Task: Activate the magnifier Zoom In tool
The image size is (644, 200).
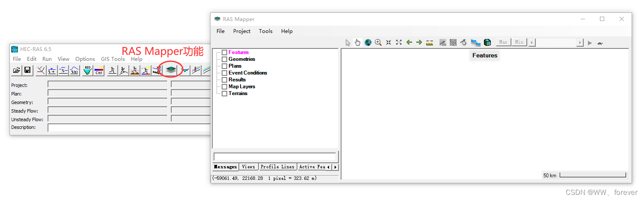Action: point(378,42)
